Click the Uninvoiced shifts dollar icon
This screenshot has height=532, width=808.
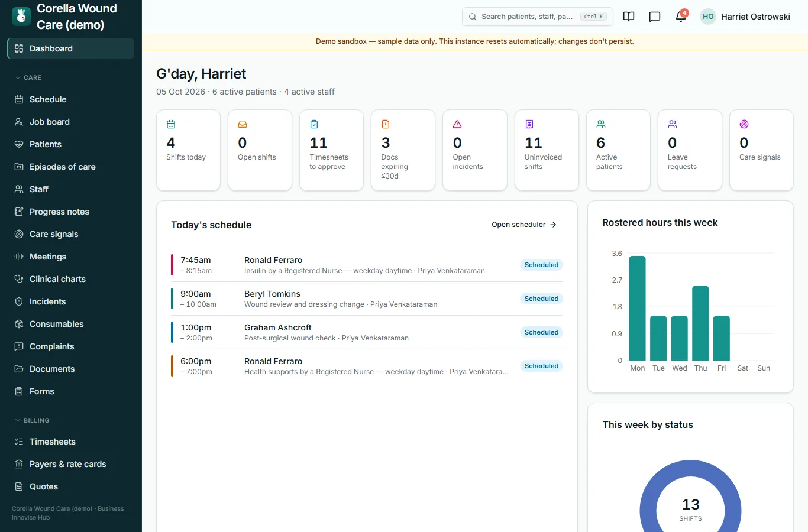point(529,124)
